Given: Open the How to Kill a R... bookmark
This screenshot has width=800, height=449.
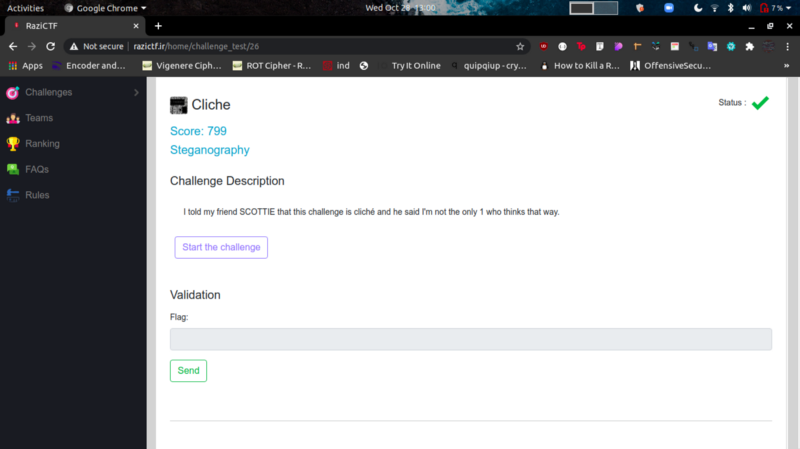Looking at the screenshot, I should coord(580,66).
